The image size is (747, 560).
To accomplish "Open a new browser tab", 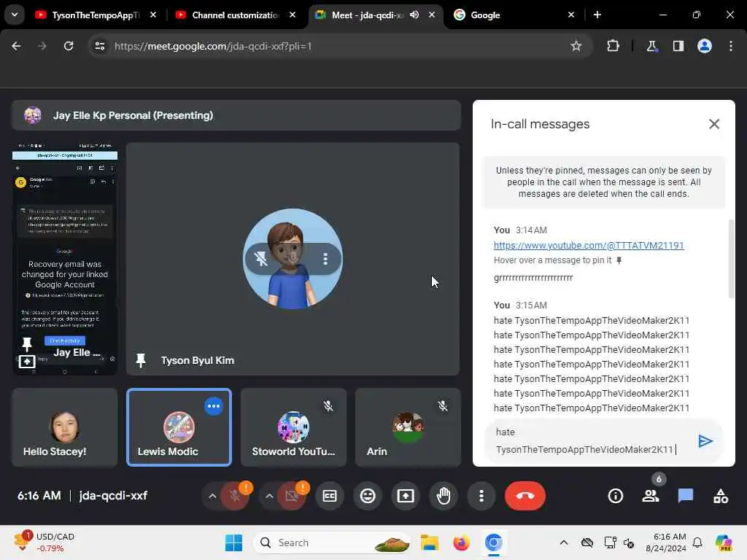I will 597,15.
